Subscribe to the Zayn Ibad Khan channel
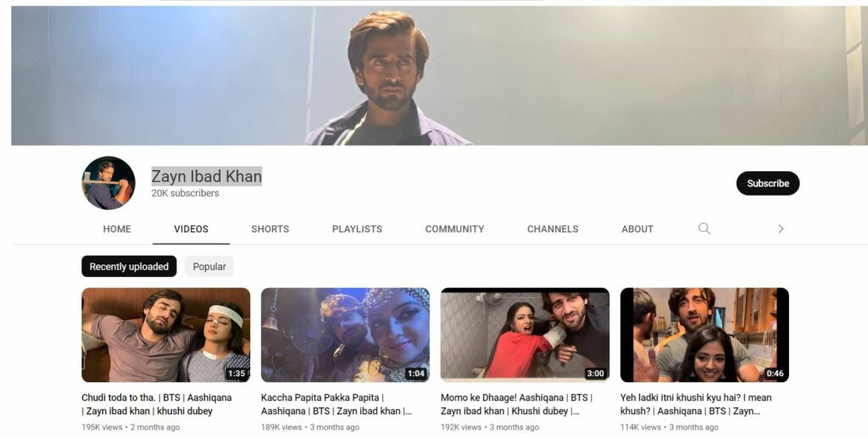 tap(768, 183)
